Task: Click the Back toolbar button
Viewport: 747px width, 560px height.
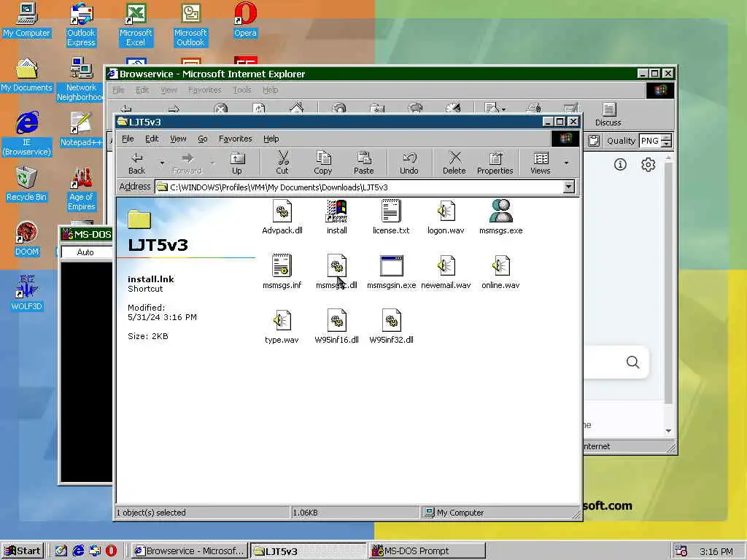Action: pyautogui.click(x=136, y=163)
